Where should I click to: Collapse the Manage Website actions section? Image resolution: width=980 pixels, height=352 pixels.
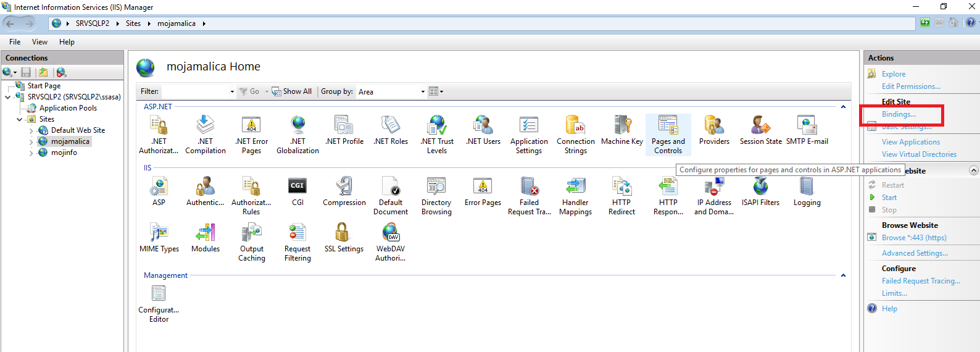pyautogui.click(x=973, y=170)
